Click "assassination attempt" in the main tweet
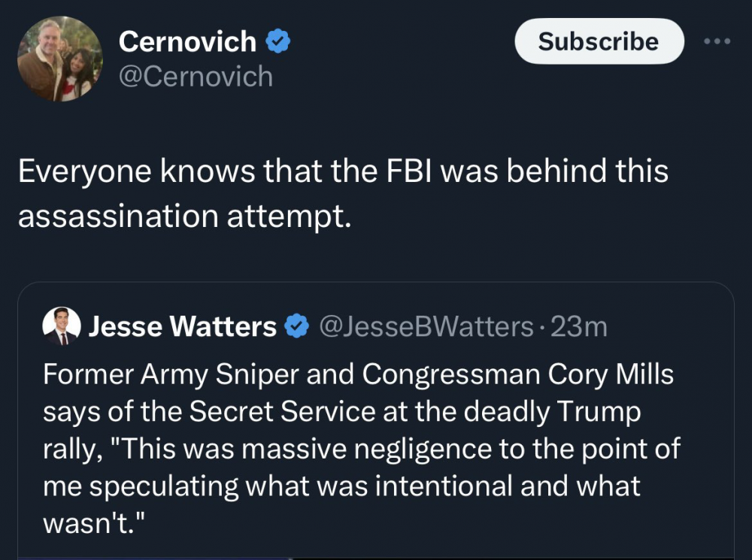Image resolution: width=752 pixels, height=560 pixels. point(183,216)
